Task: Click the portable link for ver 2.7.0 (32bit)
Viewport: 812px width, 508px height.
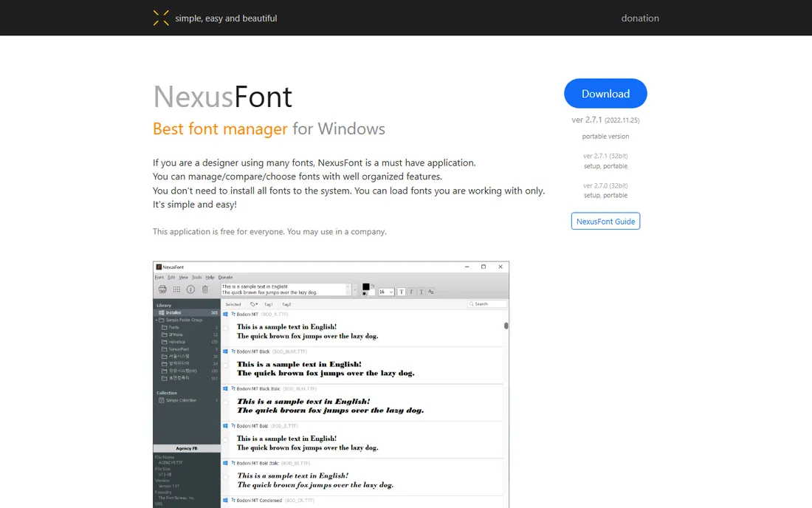Action: click(x=615, y=196)
